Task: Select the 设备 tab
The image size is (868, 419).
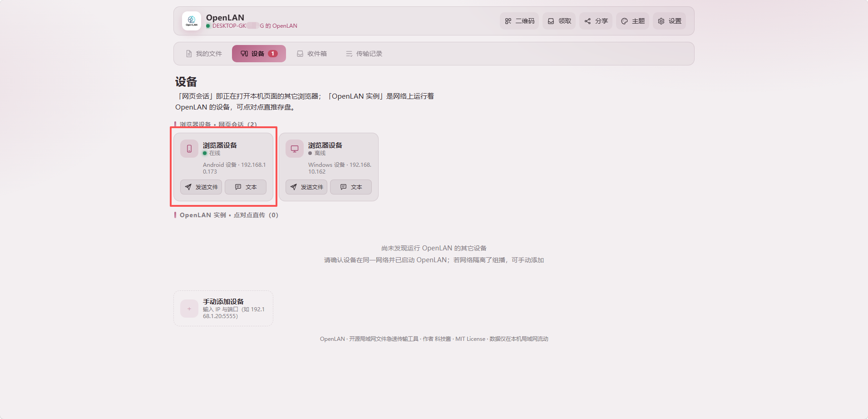Action: 259,54
